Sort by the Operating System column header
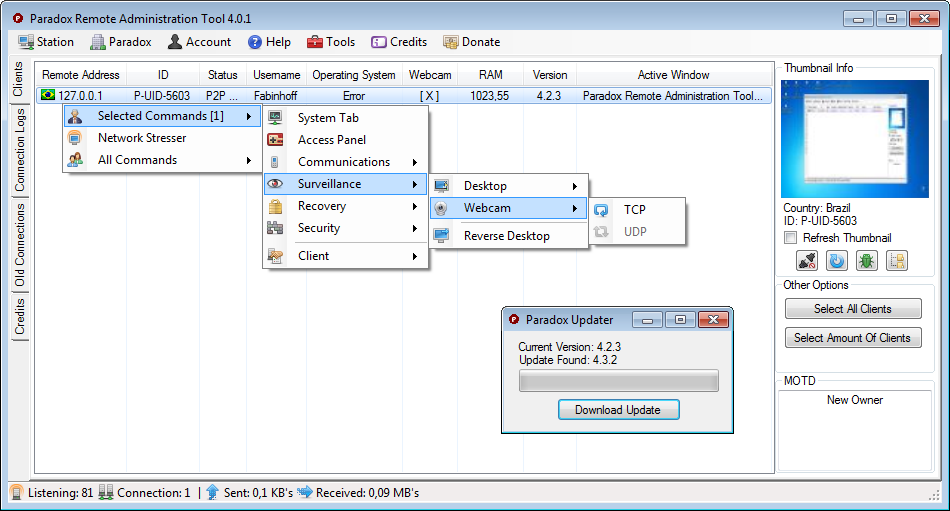This screenshot has height=511, width=950. pos(354,75)
